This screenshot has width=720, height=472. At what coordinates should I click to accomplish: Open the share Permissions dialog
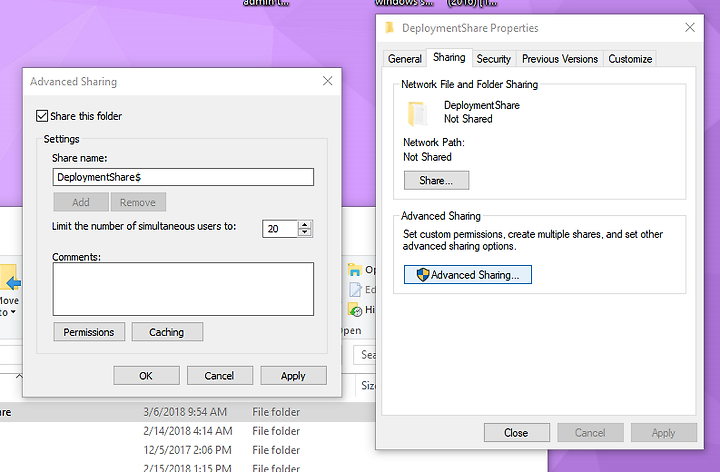[89, 332]
